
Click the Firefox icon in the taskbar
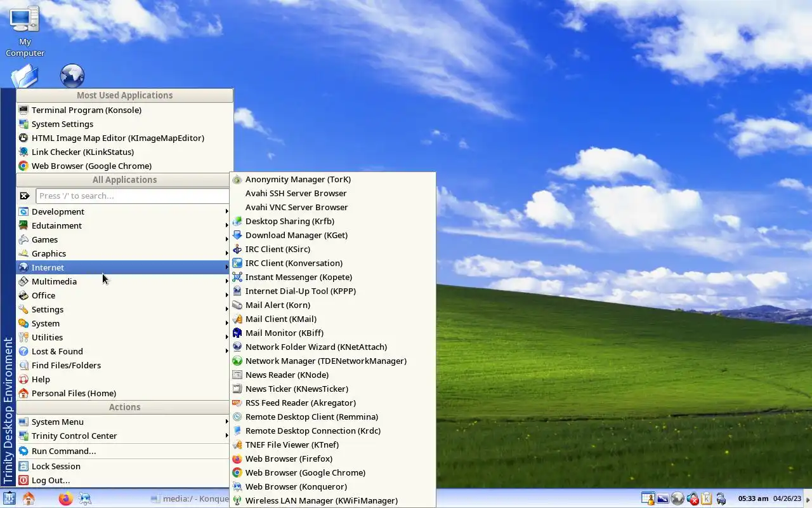65,498
